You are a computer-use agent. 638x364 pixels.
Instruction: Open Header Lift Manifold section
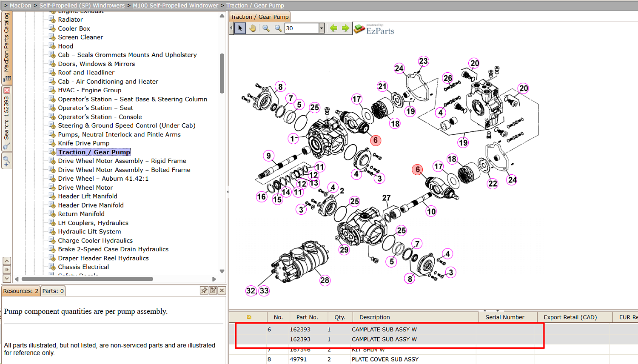tap(88, 196)
